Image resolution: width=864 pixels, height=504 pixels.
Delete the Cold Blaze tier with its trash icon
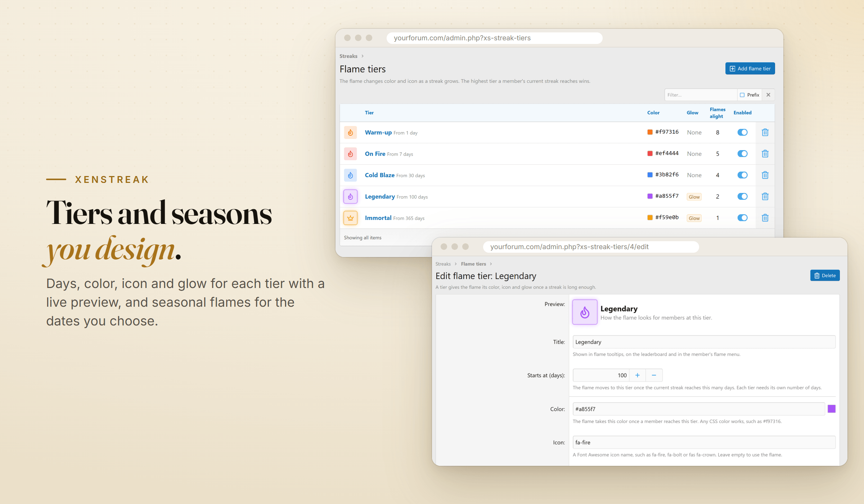[x=765, y=175]
